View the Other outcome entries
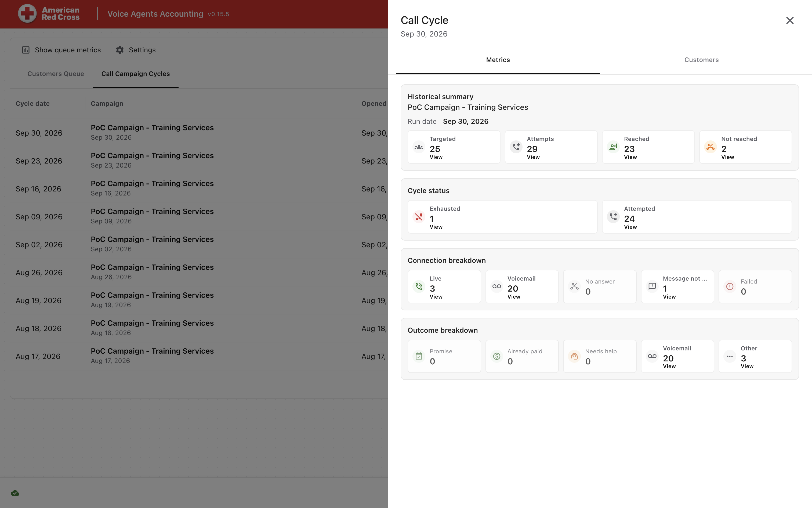 (x=747, y=367)
